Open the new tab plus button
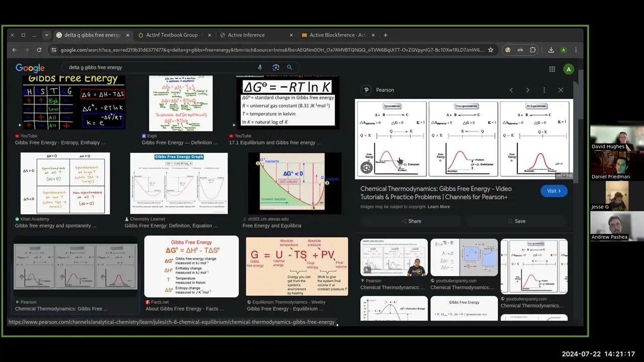 click(x=385, y=35)
